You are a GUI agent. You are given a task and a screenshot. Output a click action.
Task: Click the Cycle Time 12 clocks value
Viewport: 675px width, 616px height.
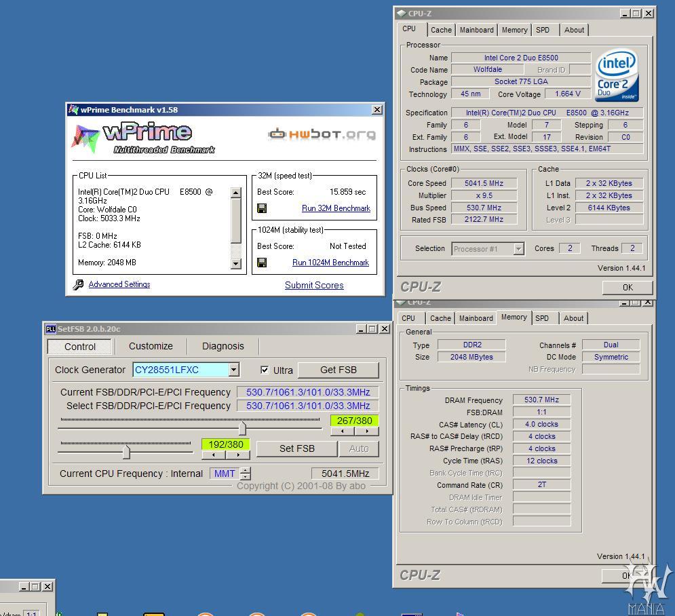541,461
